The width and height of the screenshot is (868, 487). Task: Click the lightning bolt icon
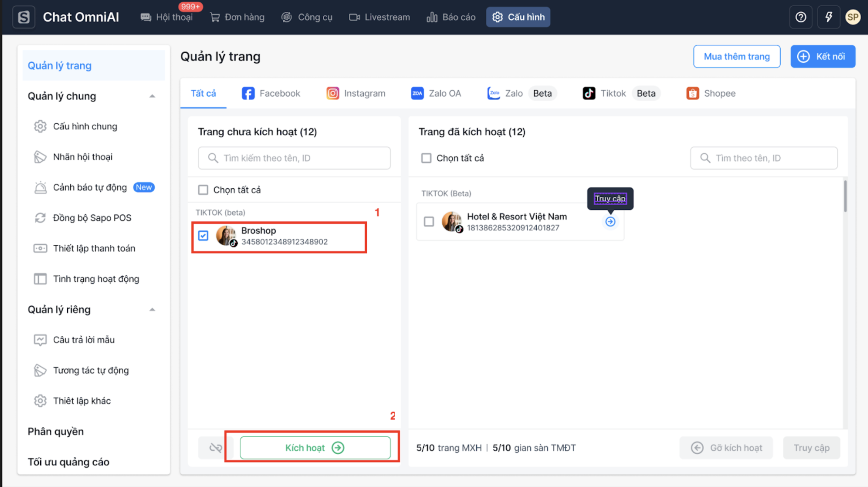829,17
